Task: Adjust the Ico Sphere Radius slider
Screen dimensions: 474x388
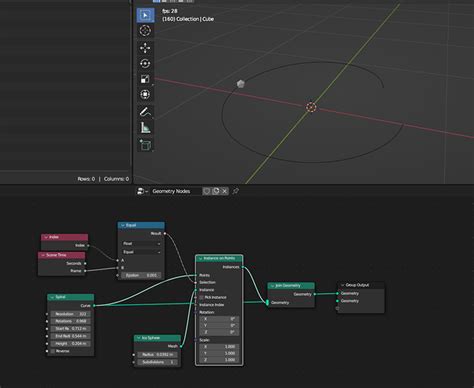Action: (x=158, y=355)
